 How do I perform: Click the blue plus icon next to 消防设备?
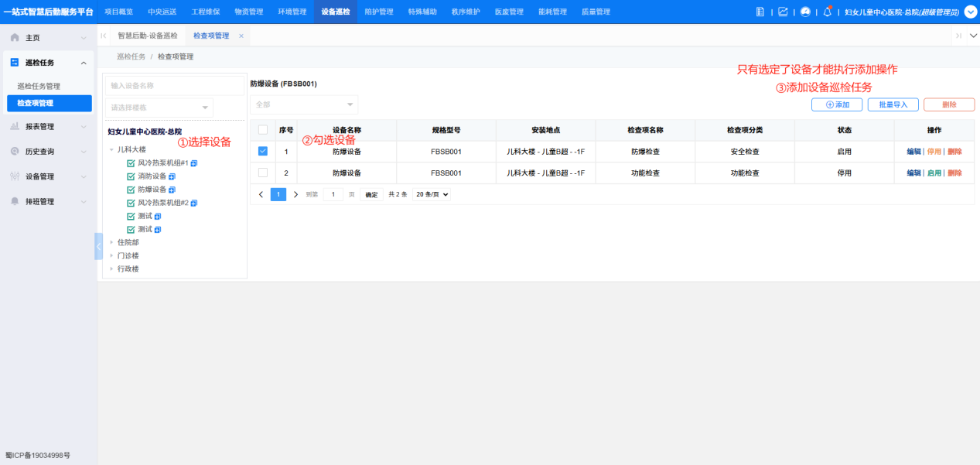pyautogui.click(x=172, y=176)
